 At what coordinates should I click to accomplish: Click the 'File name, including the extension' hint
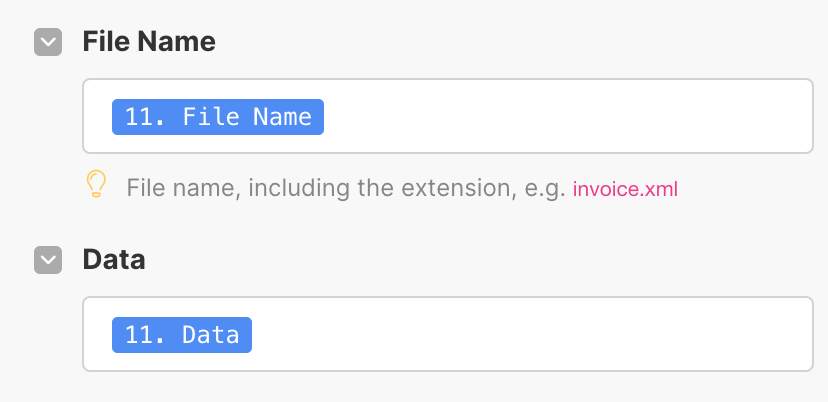pyautogui.click(x=321, y=188)
